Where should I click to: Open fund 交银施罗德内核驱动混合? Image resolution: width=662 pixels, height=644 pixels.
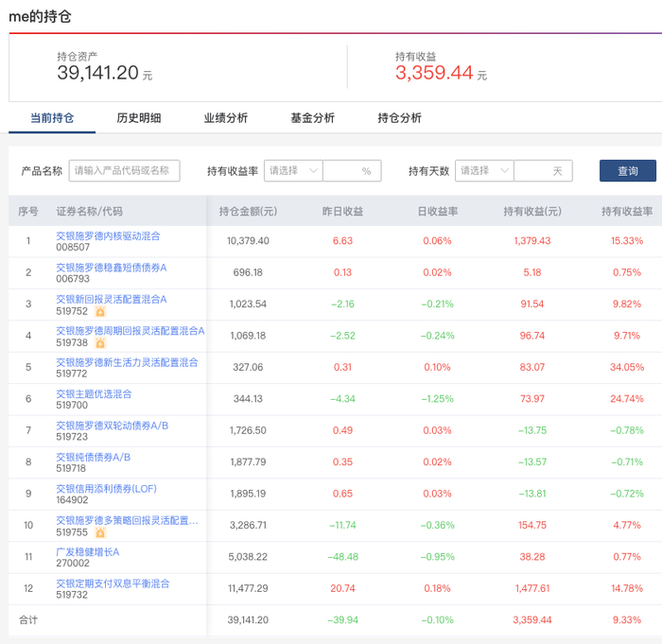pyautogui.click(x=108, y=236)
